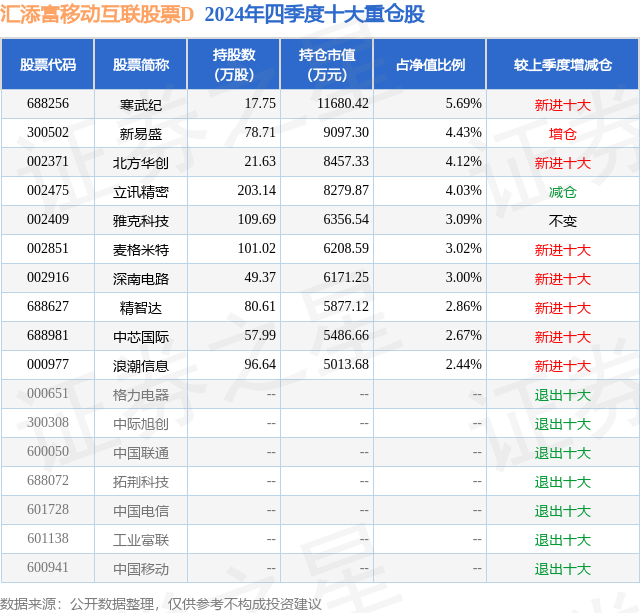Select stock name 中国联通
This screenshot has width=640, height=613.
click(x=141, y=453)
